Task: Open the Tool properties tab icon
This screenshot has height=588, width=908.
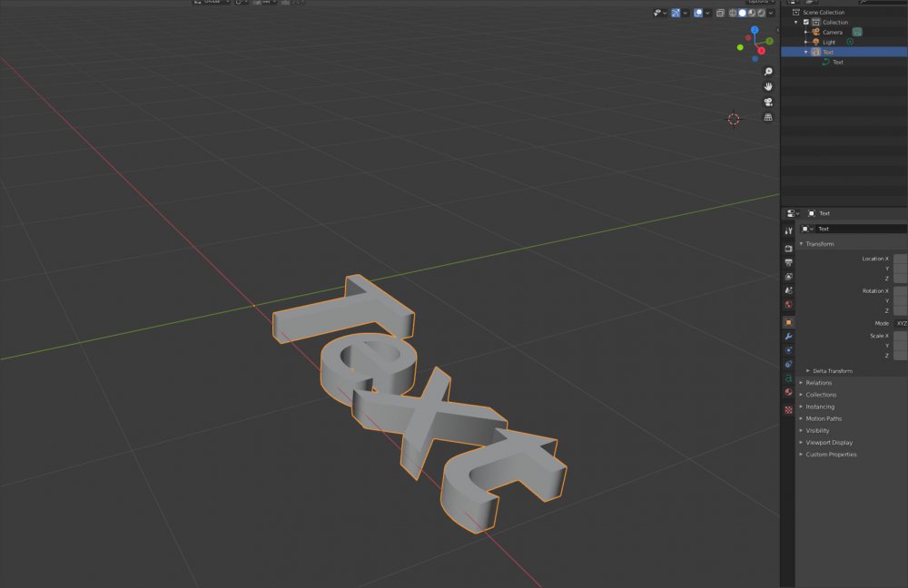Action: coord(788,231)
